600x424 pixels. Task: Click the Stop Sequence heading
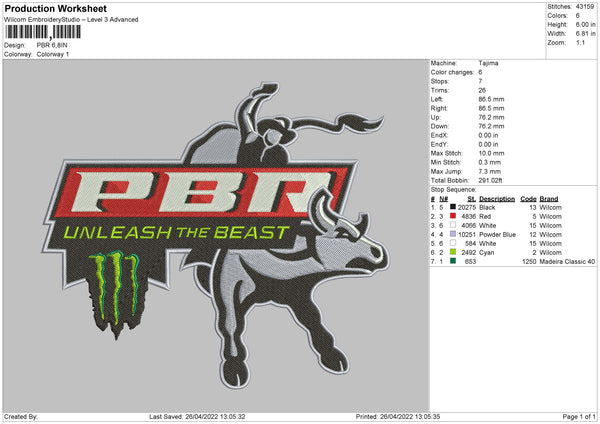(x=453, y=190)
